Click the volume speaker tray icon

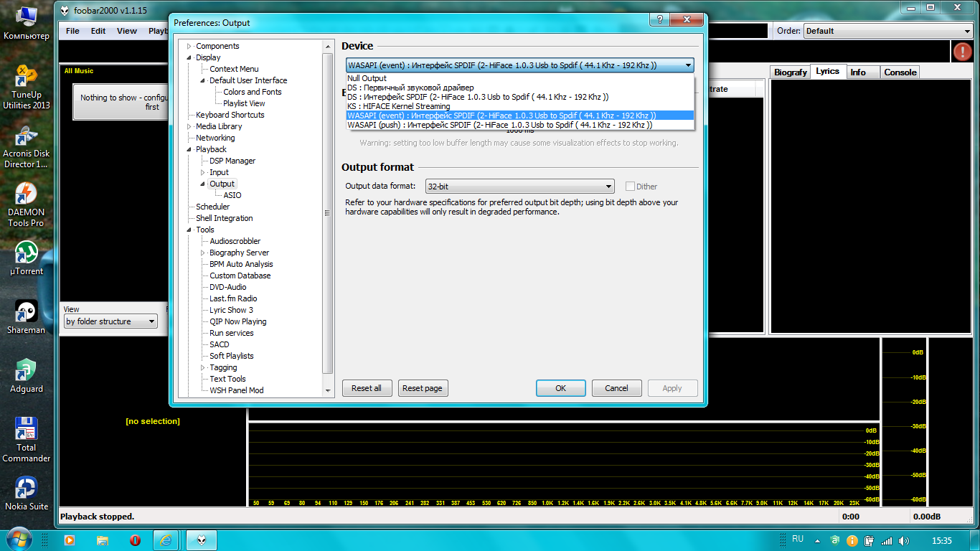point(904,540)
